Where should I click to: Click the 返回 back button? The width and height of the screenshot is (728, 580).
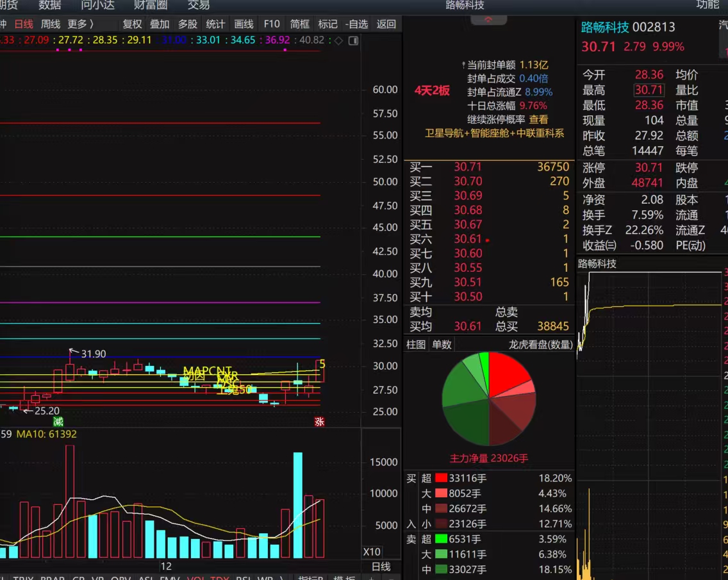pos(386,24)
